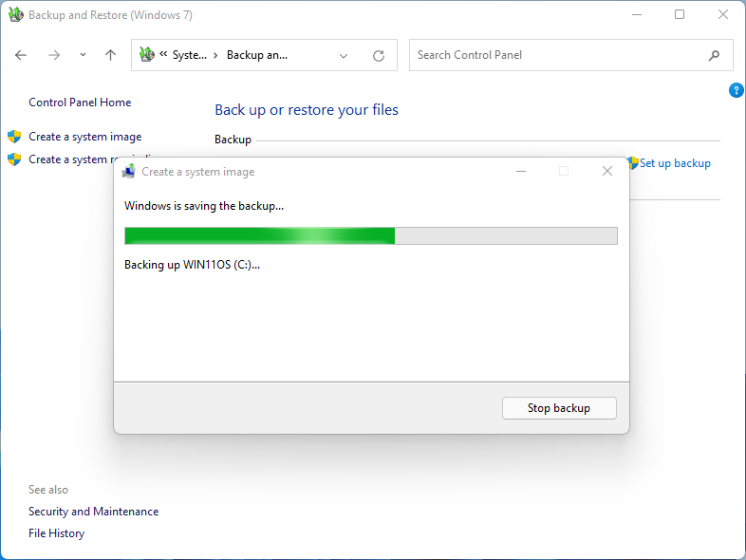Click 'Windows is saving the backup...' text

tap(204, 206)
